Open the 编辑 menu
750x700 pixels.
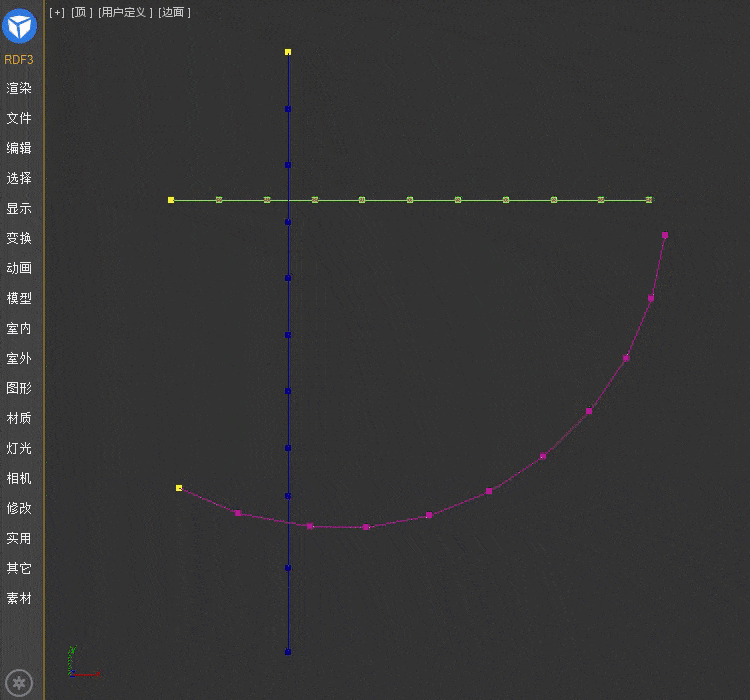click(19, 148)
